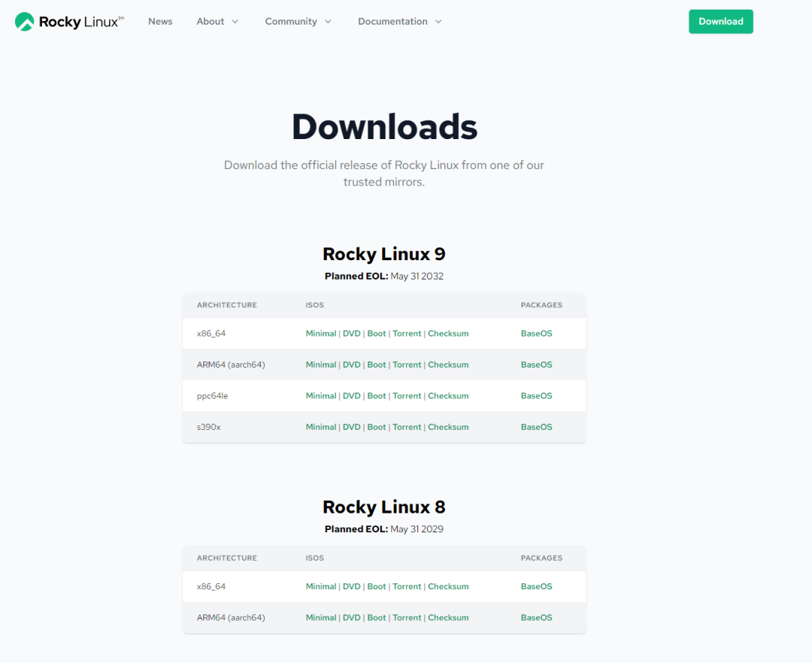Expand the Community dropdown
812x663 pixels.
click(297, 21)
